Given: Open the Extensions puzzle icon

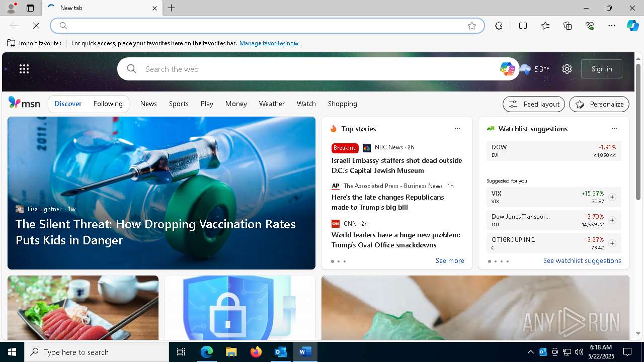Looking at the screenshot, I should click(499, 26).
